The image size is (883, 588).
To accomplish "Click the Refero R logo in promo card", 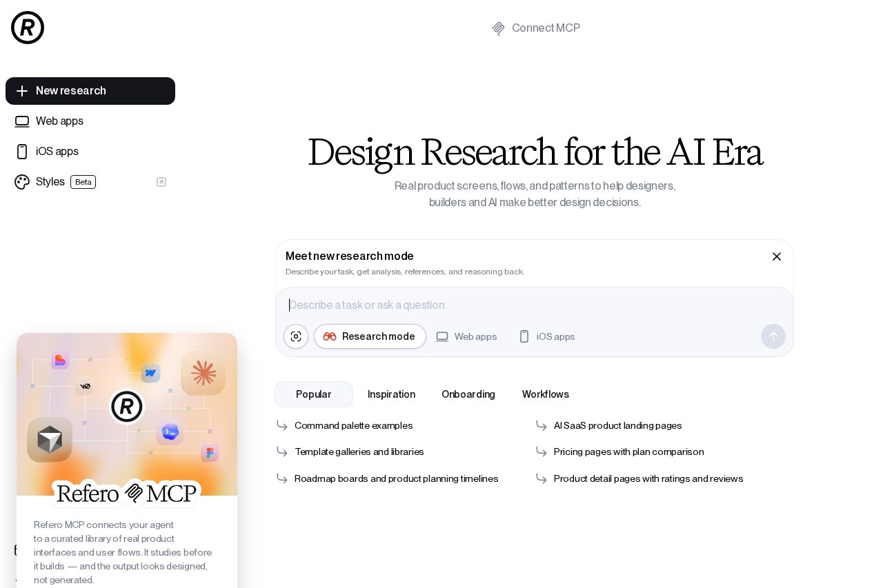I will 127,407.
